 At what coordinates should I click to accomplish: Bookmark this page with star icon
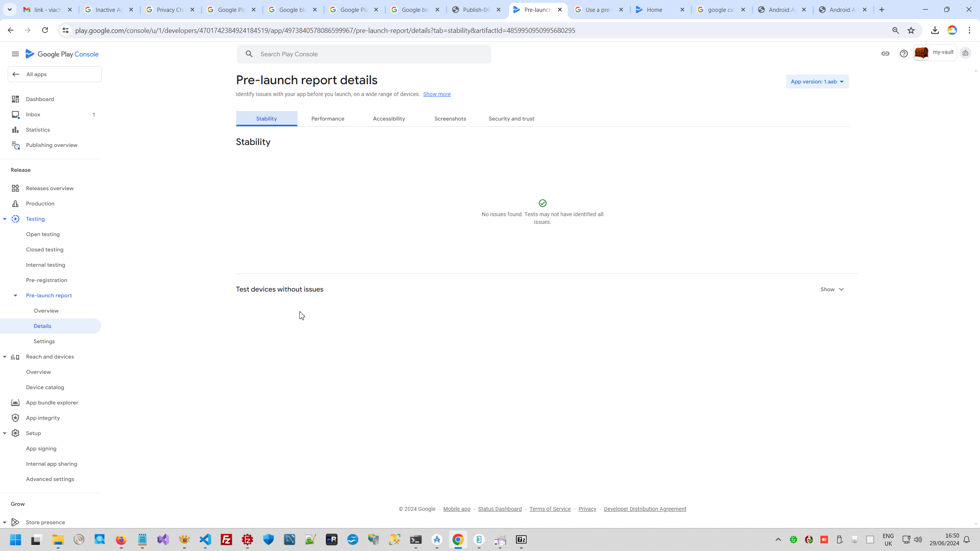point(911,30)
